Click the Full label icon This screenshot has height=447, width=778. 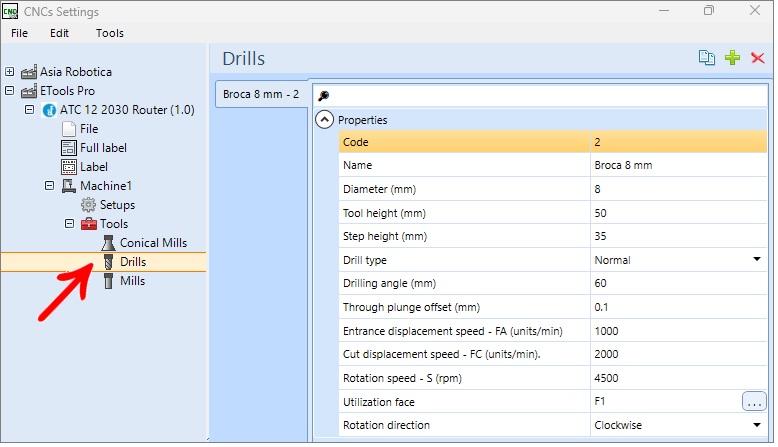68,148
